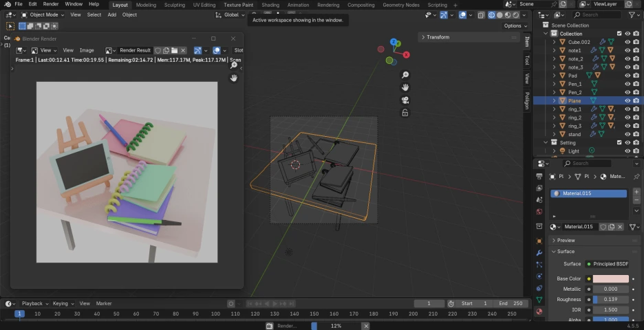
Task: Toggle Collection exclude checkbox in outliner
Action: [619, 34]
